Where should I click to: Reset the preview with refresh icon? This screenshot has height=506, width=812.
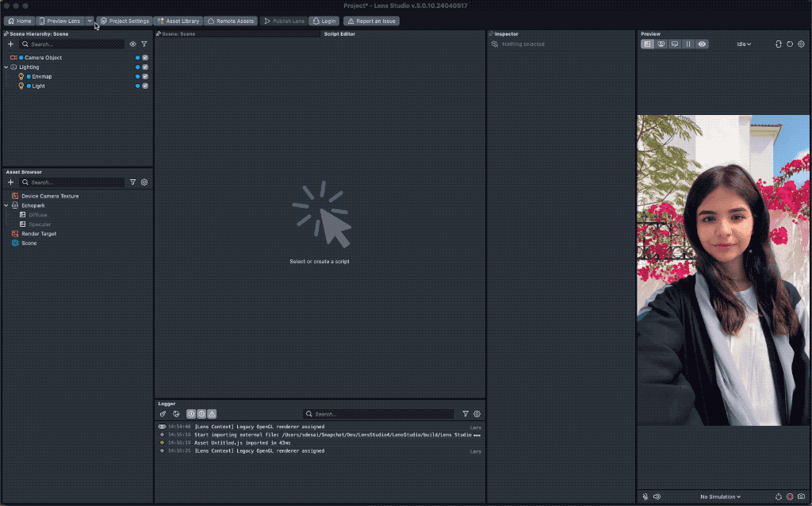790,44
